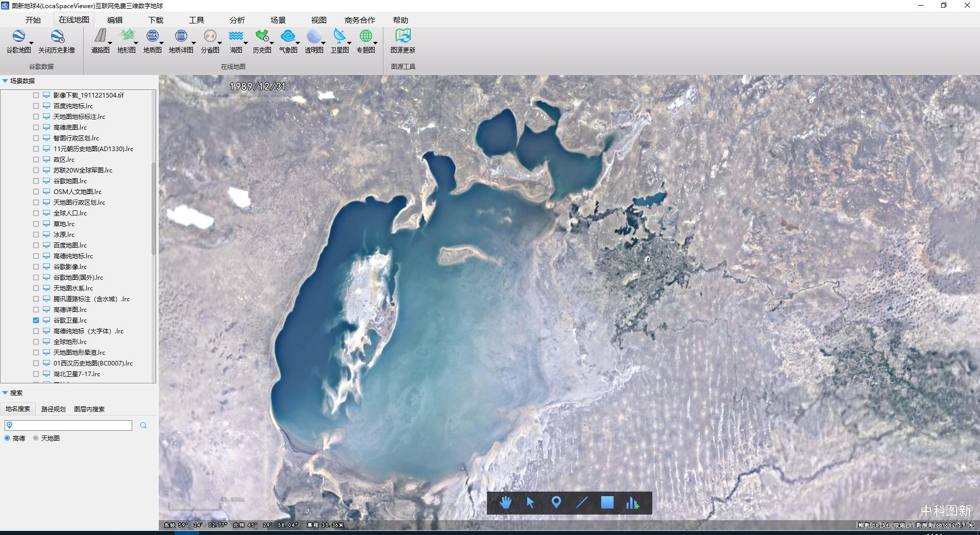Select the line drawing tool in map toolbar

(582, 503)
